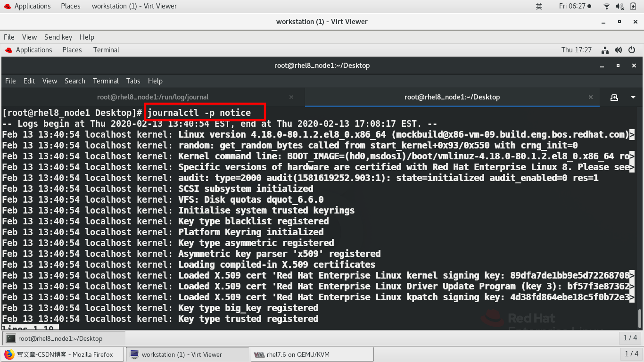Open terminal Help menu

click(155, 81)
